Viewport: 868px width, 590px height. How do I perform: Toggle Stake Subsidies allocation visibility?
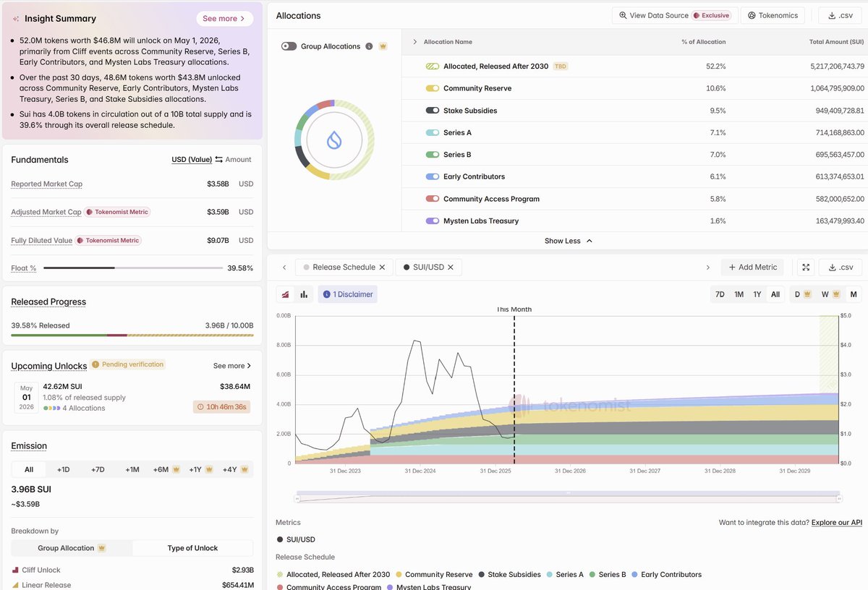pyautogui.click(x=433, y=111)
